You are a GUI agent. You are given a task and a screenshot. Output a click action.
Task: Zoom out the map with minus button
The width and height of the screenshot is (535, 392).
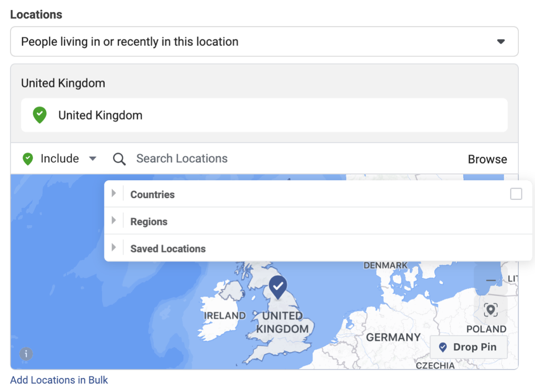(491, 280)
